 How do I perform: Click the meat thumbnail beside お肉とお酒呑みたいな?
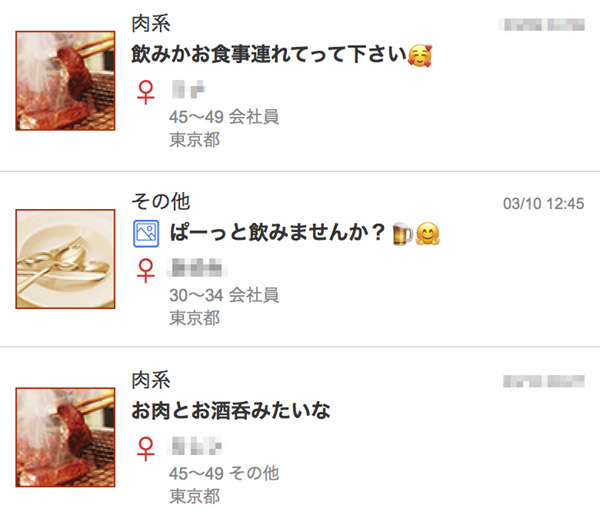(65, 437)
